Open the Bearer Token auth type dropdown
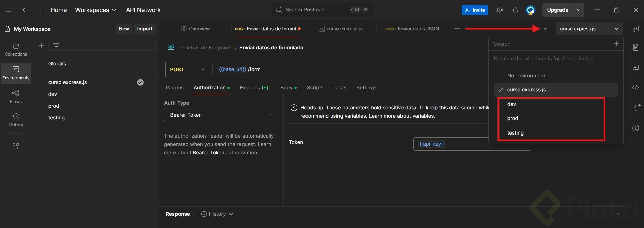Screen dimensions: 644x228 221,115
